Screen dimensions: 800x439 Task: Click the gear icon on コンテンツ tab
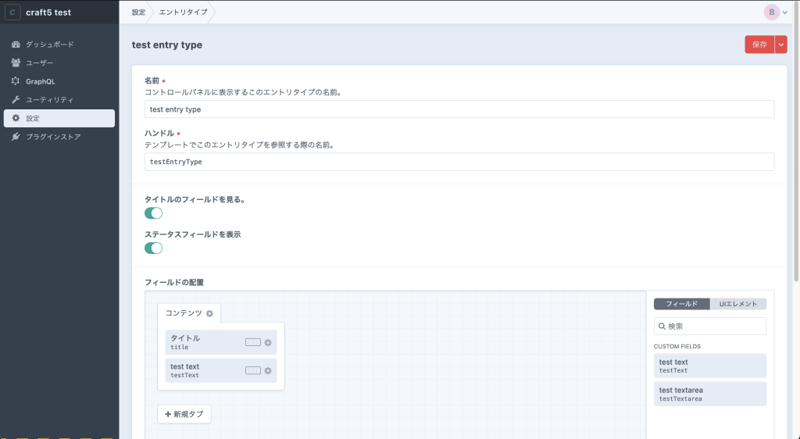coord(209,314)
